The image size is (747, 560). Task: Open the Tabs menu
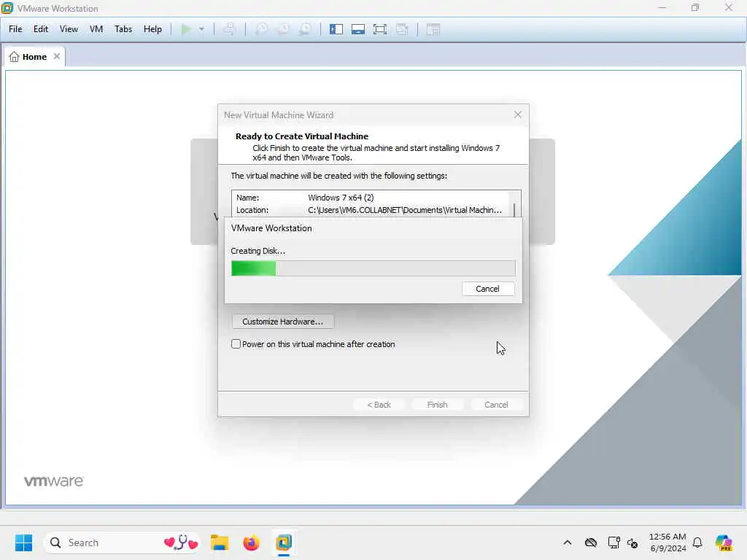[123, 29]
